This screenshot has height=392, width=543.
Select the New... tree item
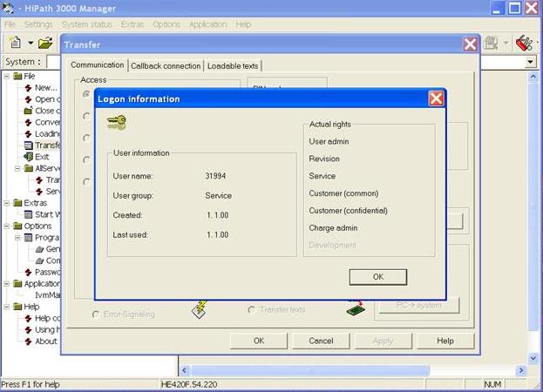coord(45,87)
